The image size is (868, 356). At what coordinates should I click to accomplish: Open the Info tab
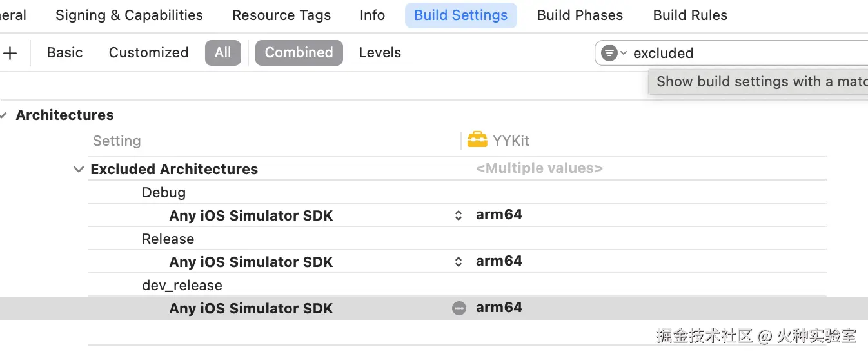(372, 15)
